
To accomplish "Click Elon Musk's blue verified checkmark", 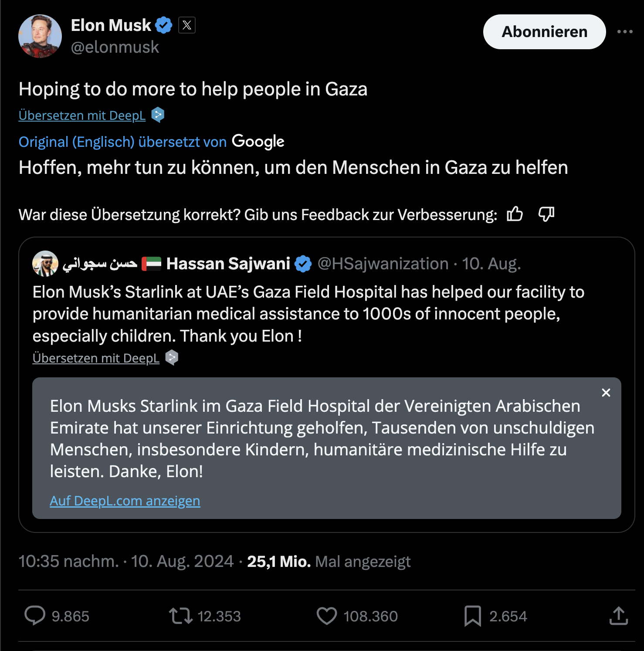I will (x=164, y=25).
